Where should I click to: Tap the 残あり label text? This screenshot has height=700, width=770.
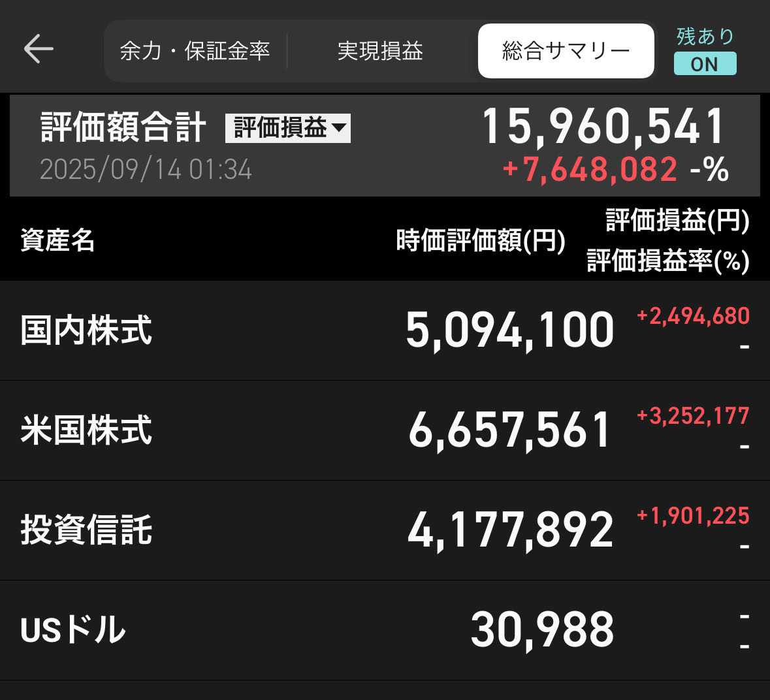coord(705,37)
